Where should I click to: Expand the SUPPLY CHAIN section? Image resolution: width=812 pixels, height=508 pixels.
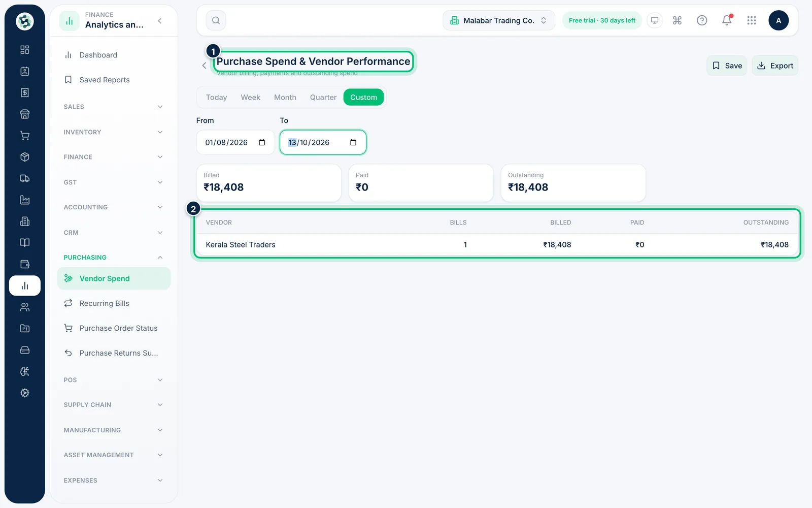[x=113, y=405]
